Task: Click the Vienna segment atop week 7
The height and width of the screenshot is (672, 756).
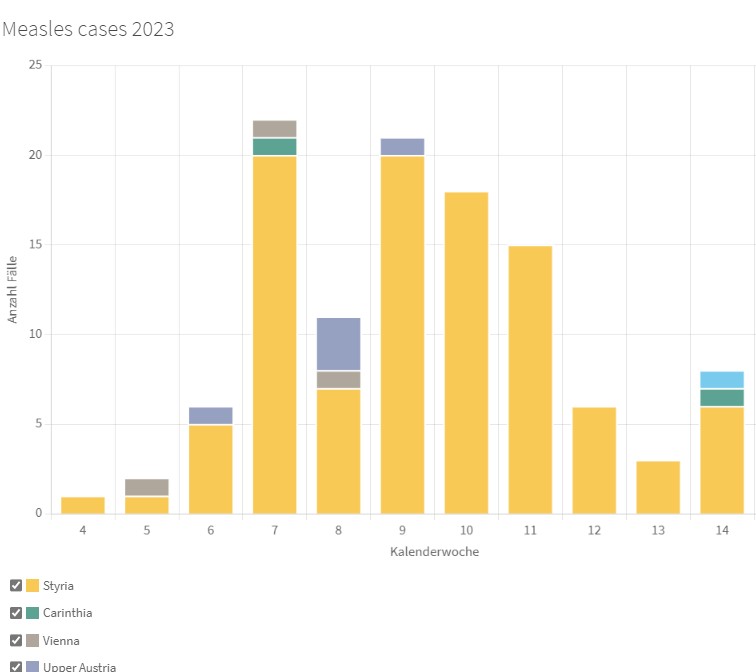Action: (x=274, y=129)
